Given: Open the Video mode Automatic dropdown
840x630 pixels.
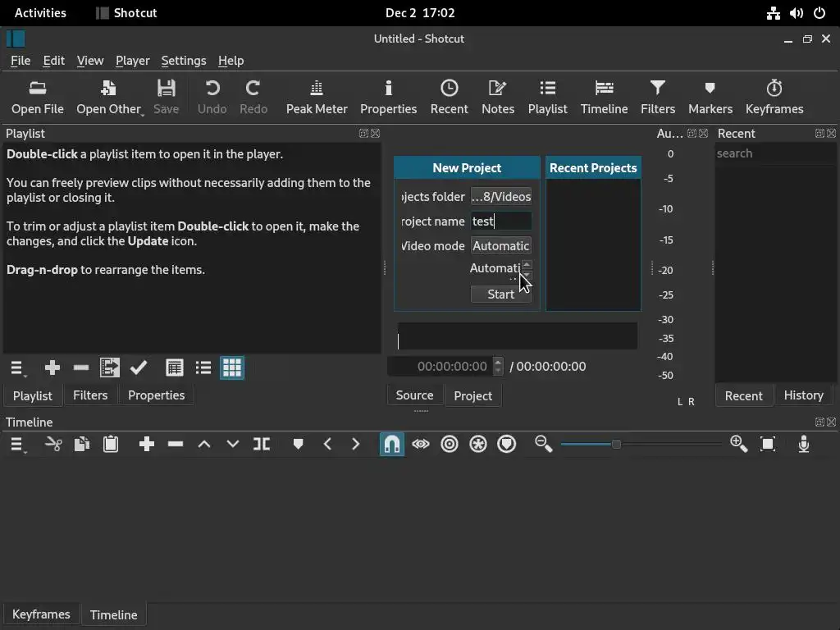Looking at the screenshot, I should coord(501,246).
